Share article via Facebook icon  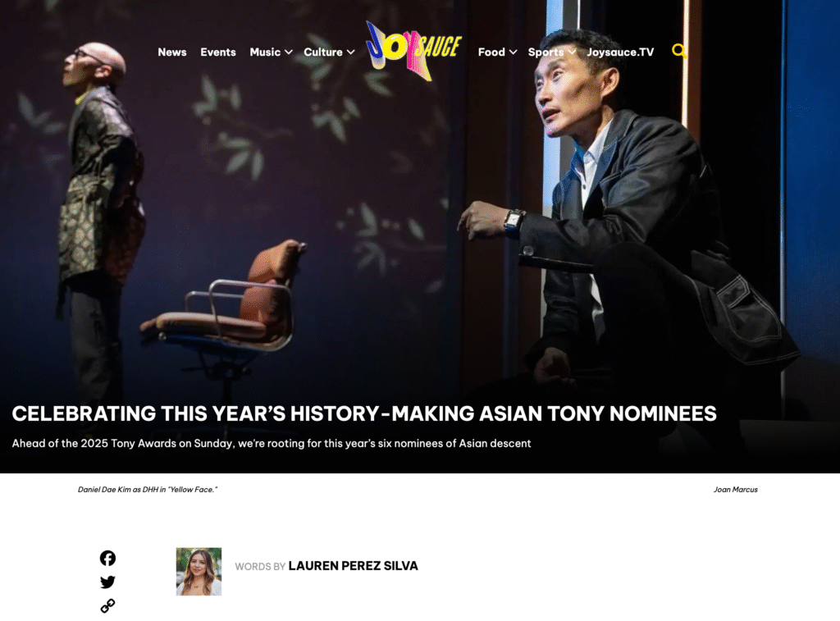coord(107,559)
